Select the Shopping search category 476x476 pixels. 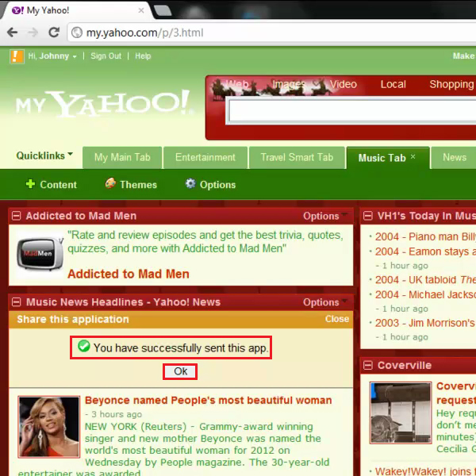click(451, 84)
